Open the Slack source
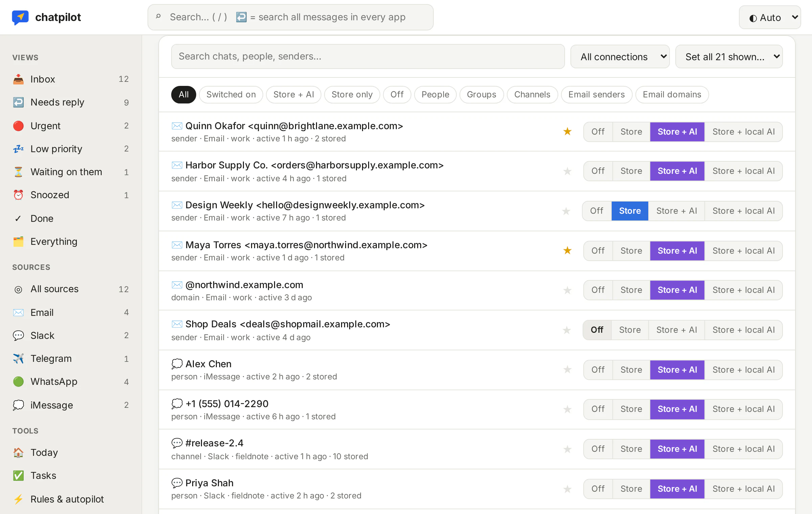The width and height of the screenshot is (812, 514). [71, 335]
